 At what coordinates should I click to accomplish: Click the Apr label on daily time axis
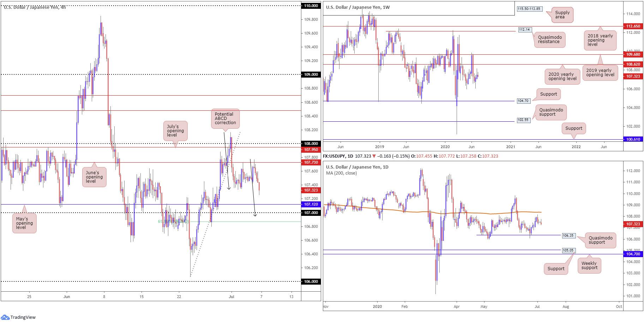coord(457,306)
